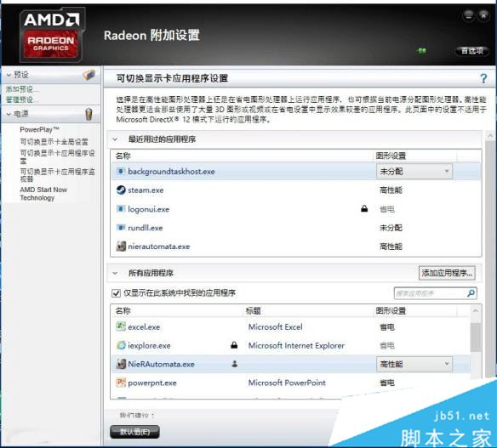This screenshot has width=497, height=448.
Task: Toggle 仅显示在此系统中找到的应用程序 checkbox
Action: click(x=116, y=293)
